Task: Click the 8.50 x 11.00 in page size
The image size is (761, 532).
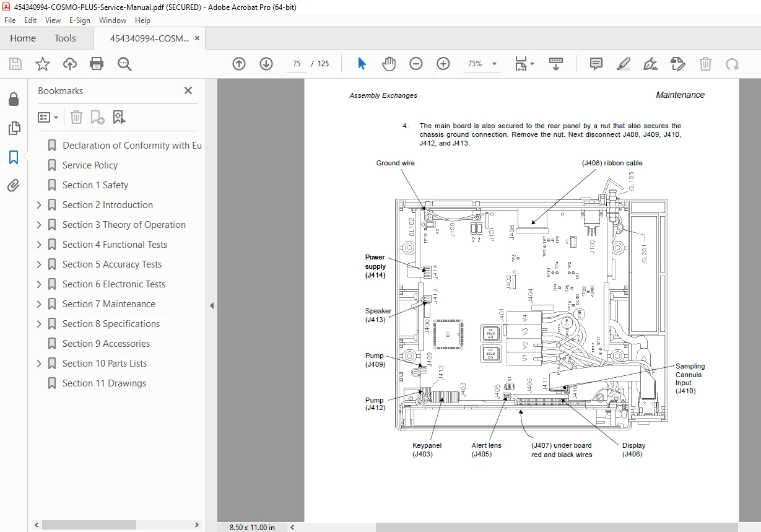Action: (x=252, y=527)
